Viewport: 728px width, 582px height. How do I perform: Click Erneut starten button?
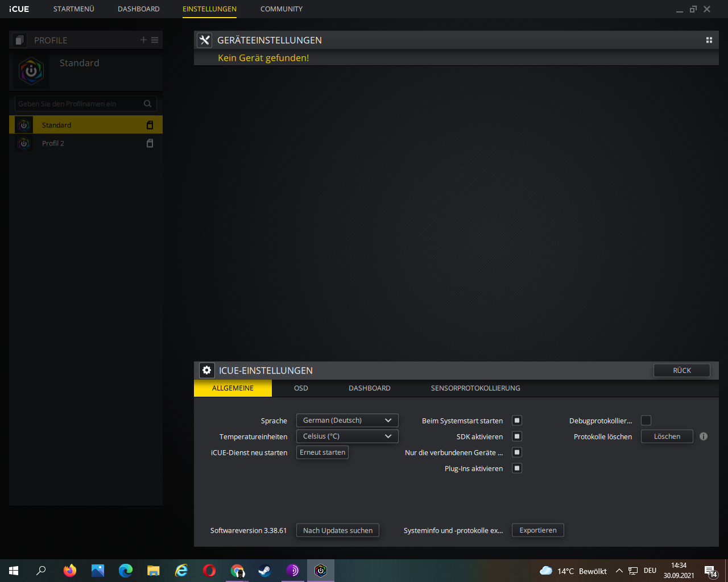click(x=322, y=452)
